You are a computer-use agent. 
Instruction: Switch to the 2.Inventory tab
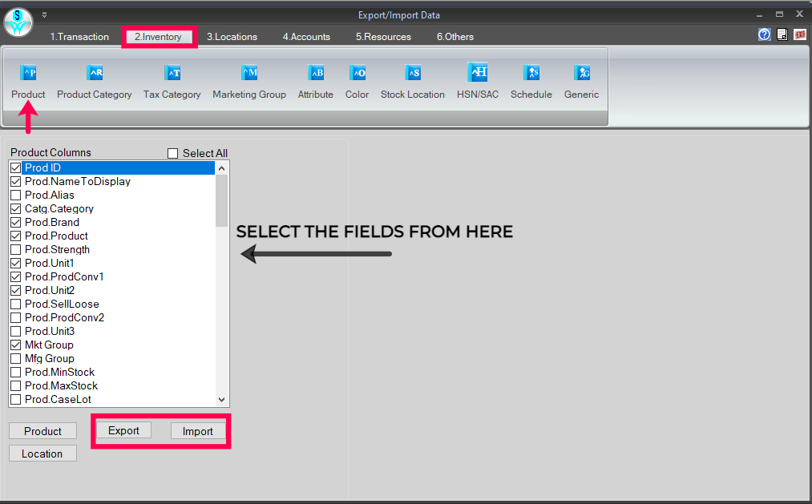(158, 37)
